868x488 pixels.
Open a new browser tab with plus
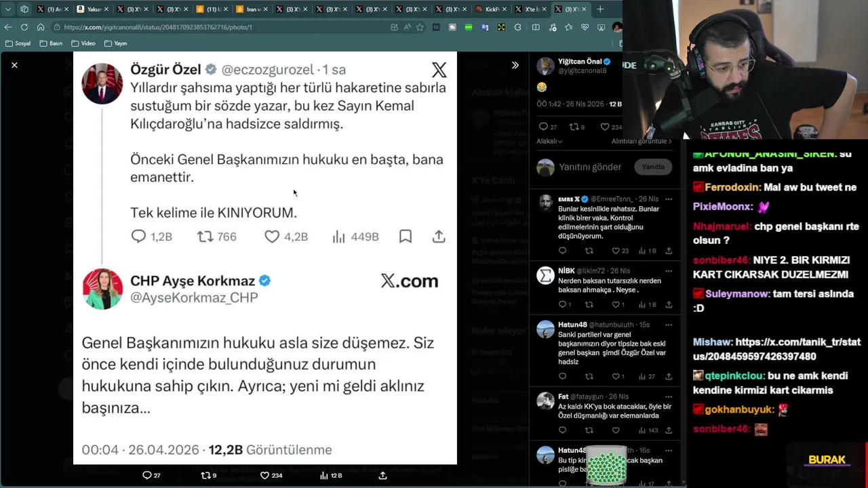(x=600, y=9)
